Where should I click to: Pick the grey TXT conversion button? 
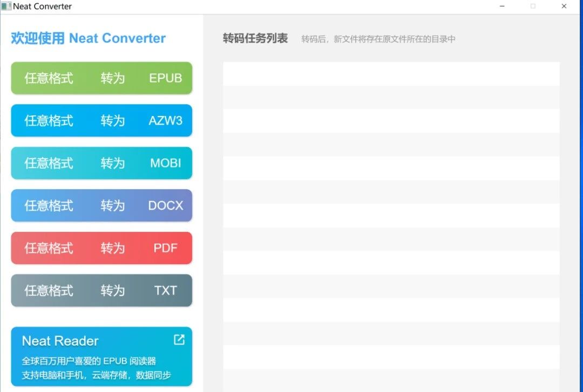101,291
